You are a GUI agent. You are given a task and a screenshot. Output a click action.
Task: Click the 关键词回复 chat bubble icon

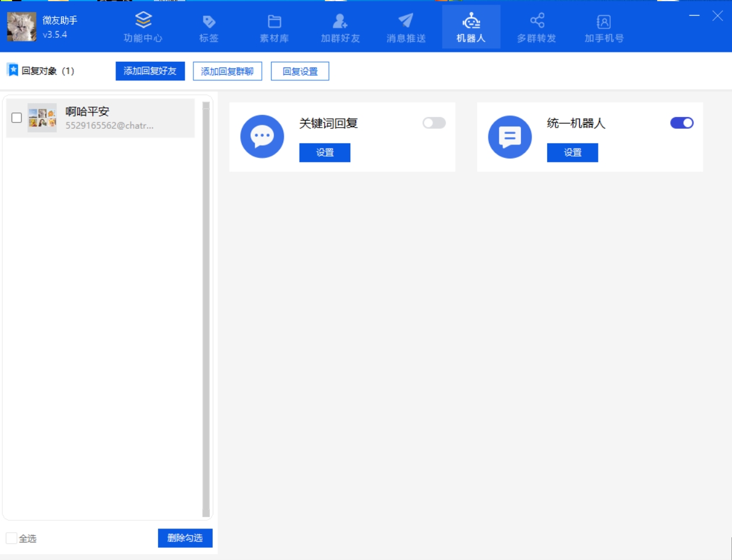(262, 136)
